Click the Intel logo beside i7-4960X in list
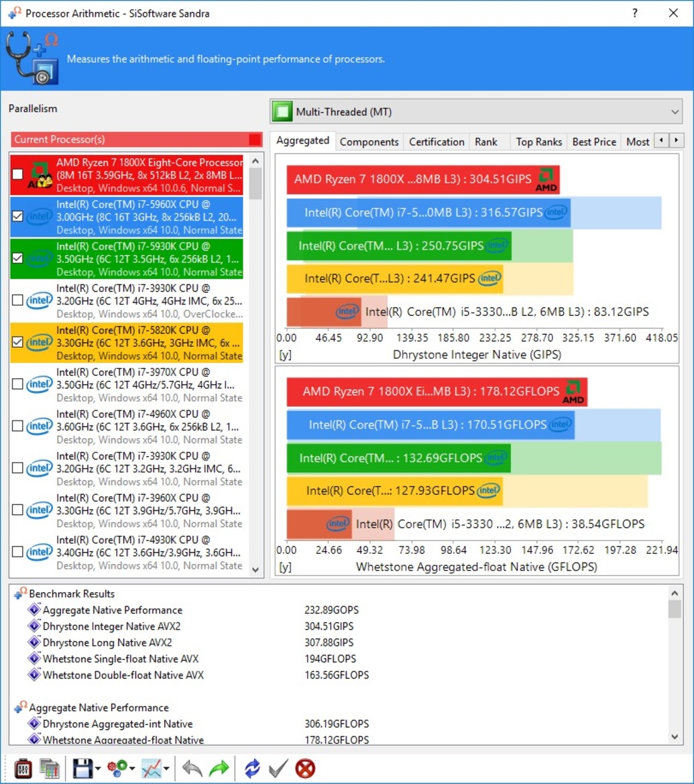 [x=40, y=427]
